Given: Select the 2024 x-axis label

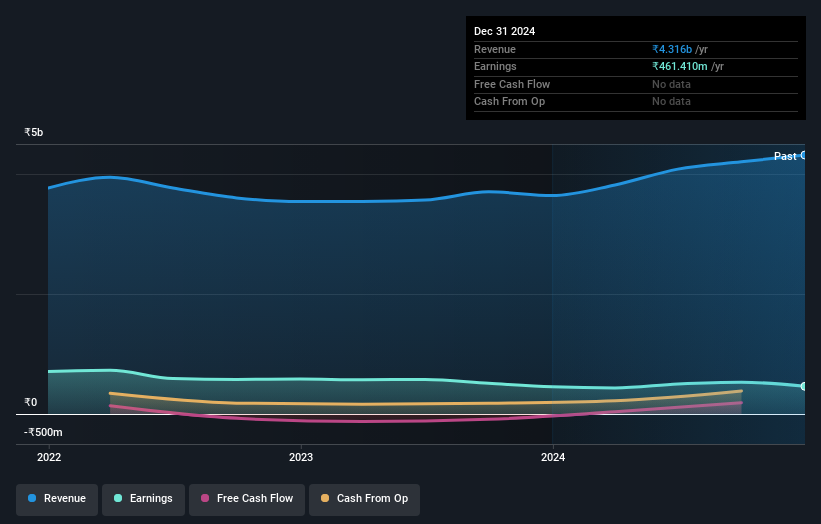Looking at the screenshot, I should click(x=553, y=458).
